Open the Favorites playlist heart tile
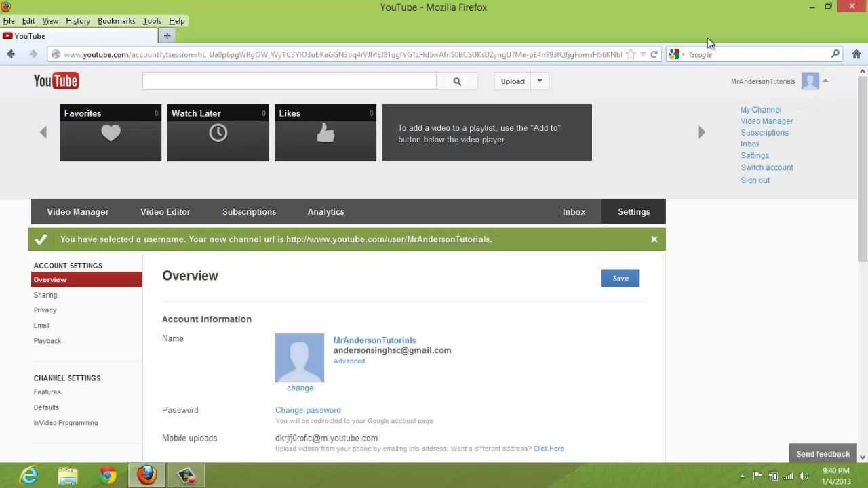 point(111,133)
